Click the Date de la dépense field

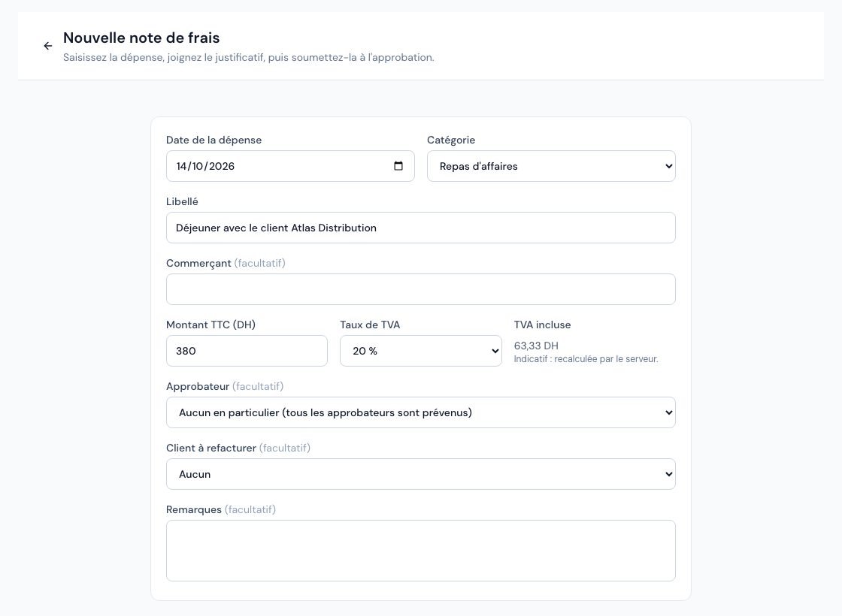pyautogui.click(x=290, y=166)
